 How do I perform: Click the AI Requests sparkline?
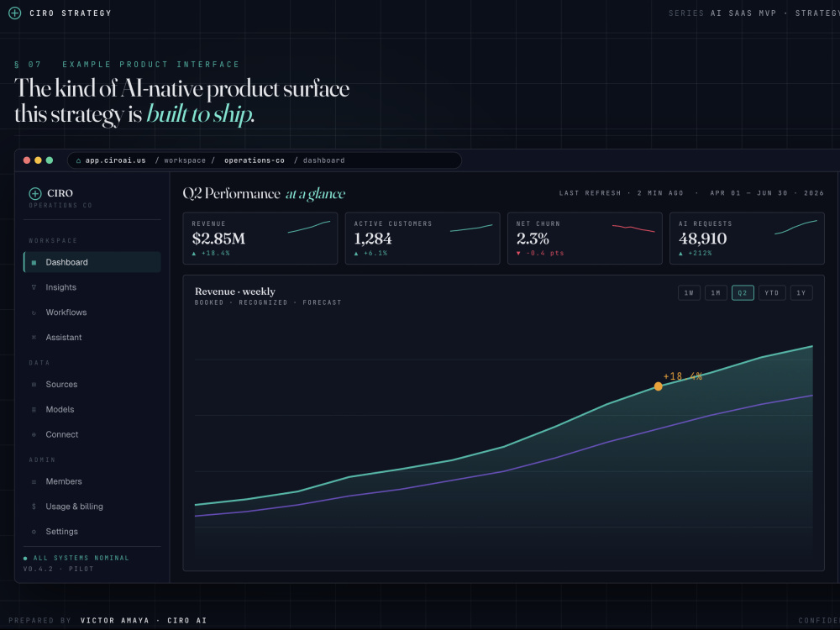(x=796, y=227)
